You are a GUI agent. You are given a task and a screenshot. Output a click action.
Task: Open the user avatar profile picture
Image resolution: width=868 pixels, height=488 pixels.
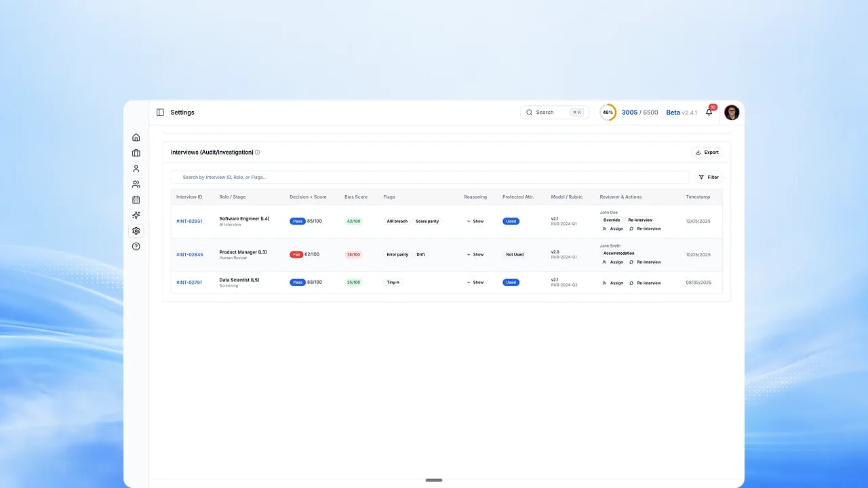click(732, 113)
